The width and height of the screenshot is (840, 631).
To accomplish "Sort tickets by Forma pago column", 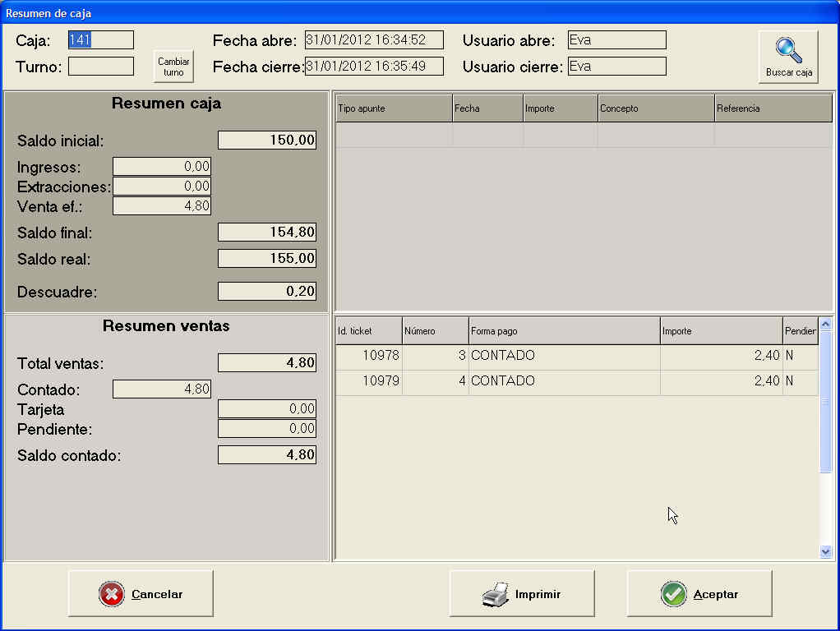I will 564,331.
